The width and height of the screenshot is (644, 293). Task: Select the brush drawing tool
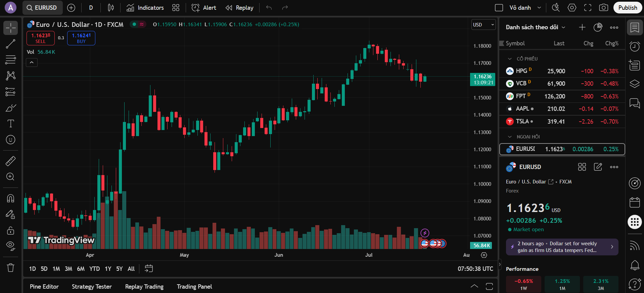(11, 108)
